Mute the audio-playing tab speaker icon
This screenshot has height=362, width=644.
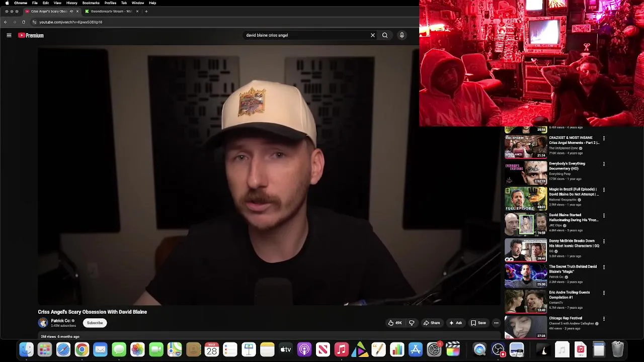[71, 11]
